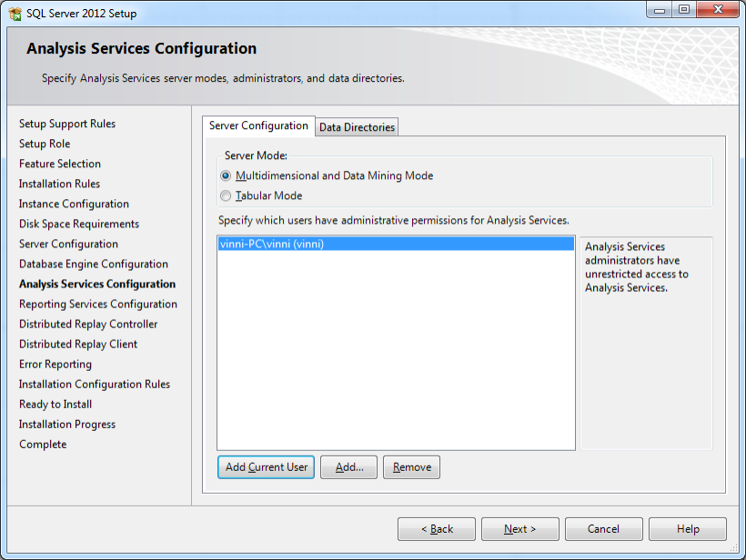Click the Add Current User button
This screenshot has height=560, width=746.
tap(266, 467)
